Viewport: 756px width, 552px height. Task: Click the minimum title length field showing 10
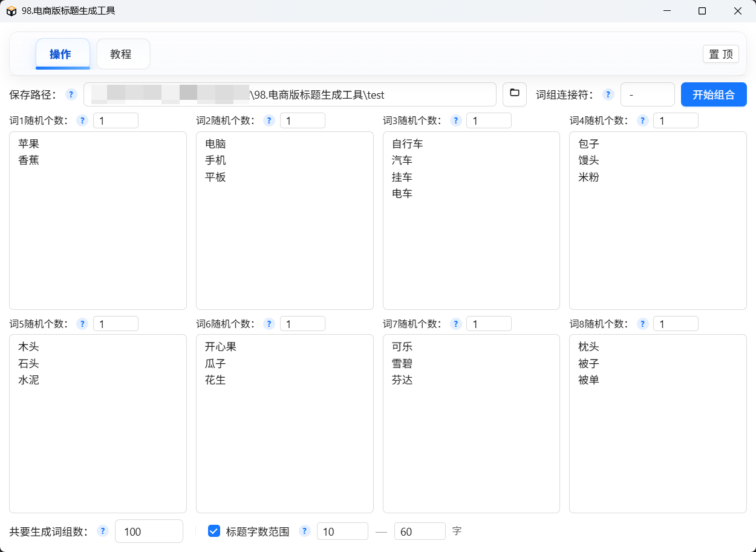[342, 531]
